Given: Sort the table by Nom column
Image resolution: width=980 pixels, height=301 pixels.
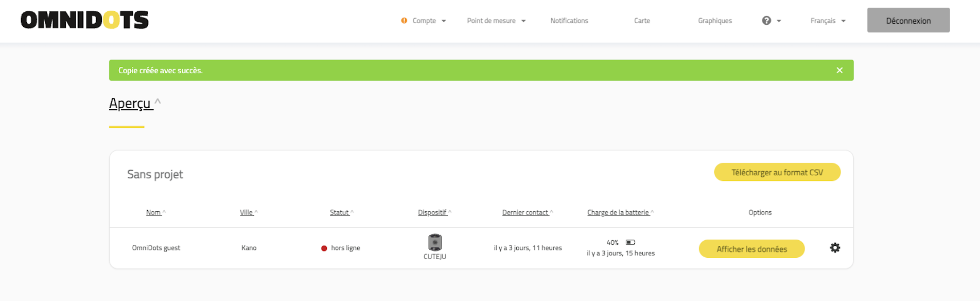Looking at the screenshot, I should click(x=154, y=212).
